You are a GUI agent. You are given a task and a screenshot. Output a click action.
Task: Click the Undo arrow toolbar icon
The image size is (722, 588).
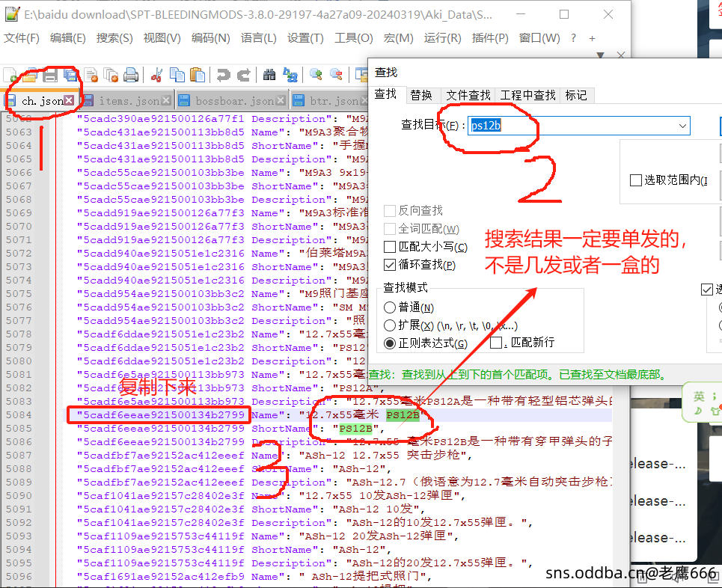tap(223, 75)
